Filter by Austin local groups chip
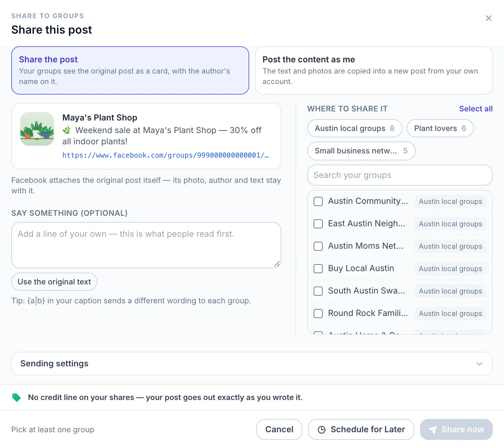Screen dimensions: 504x448 point(355,128)
